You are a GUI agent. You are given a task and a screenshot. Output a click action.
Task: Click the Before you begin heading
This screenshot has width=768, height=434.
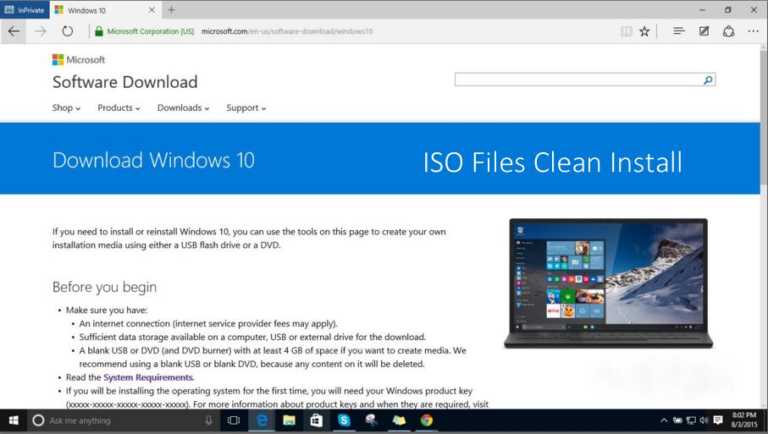coord(104,287)
